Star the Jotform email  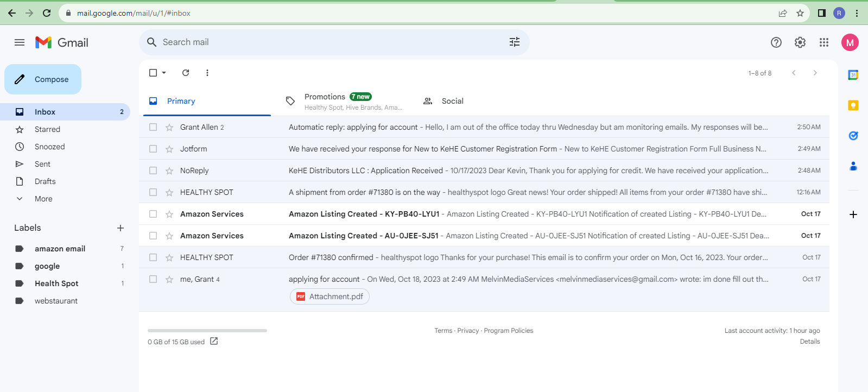[169, 149]
